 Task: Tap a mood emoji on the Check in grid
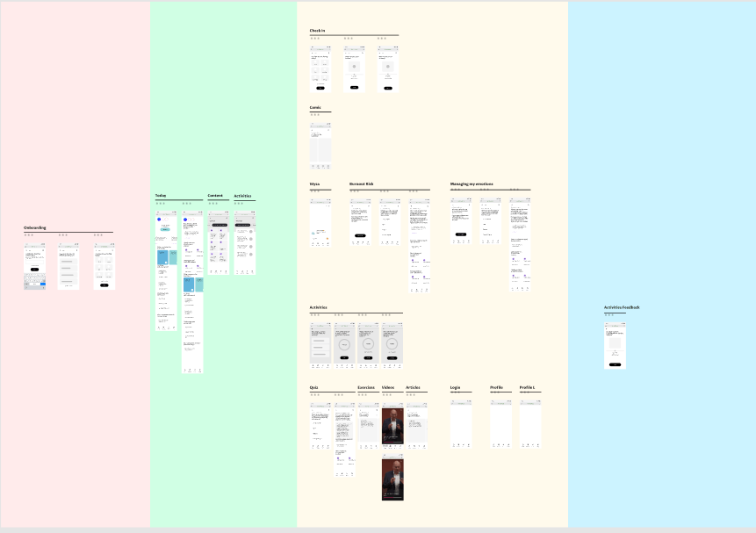pos(315,62)
